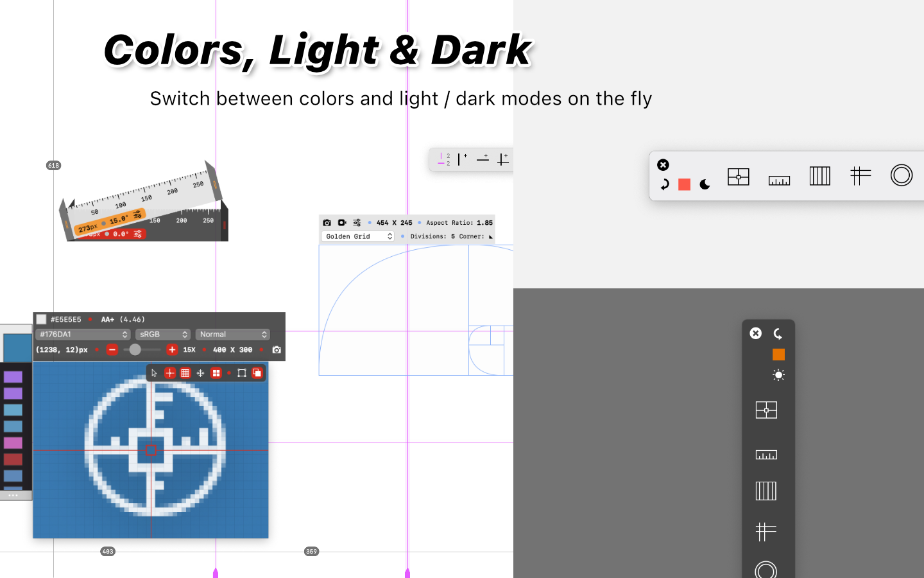Viewport: 924px width, 578px height.
Task: Decrease loupe zoom with minus button
Action: point(112,350)
